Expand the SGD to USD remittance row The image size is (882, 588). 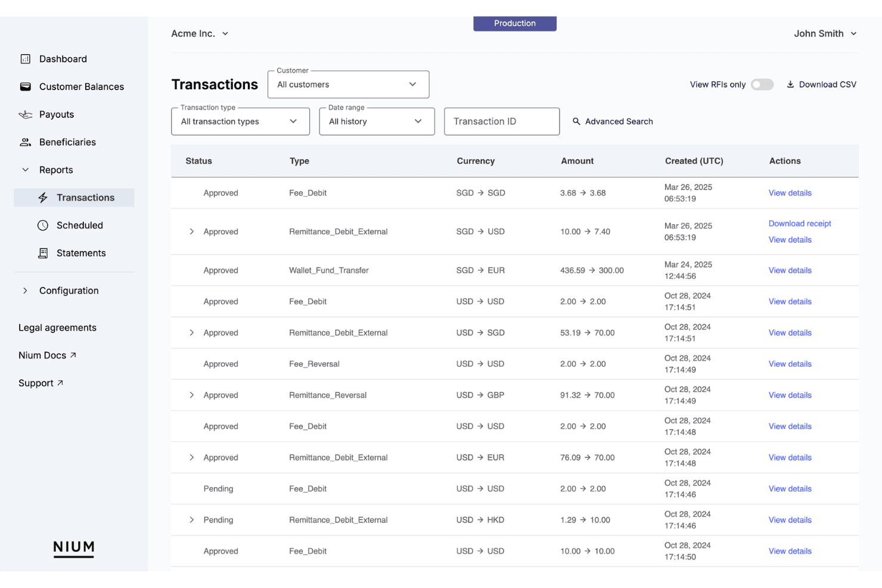[x=191, y=232]
